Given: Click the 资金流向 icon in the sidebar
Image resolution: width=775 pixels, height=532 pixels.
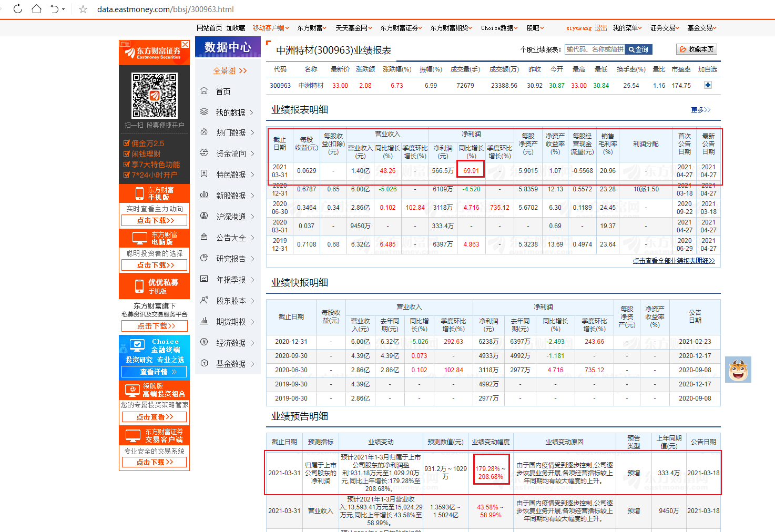Looking at the screenshot, I should [204, 153].
